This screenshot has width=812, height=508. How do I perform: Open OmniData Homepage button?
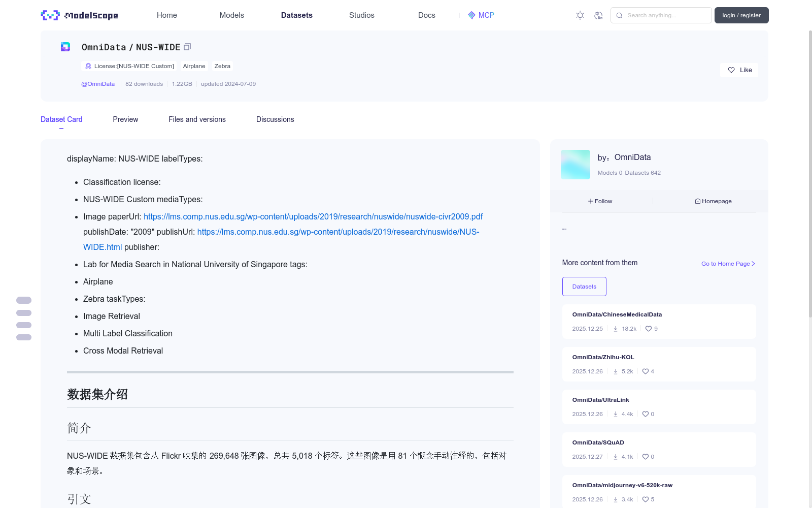713,201
